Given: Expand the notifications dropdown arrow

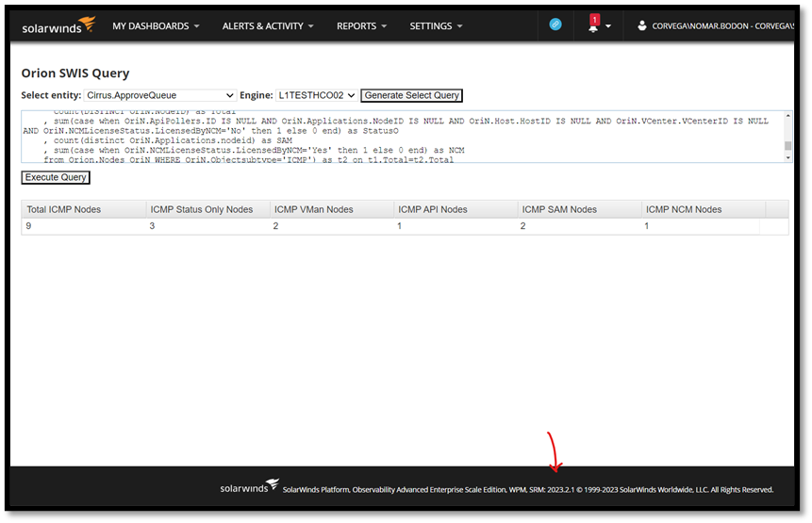Looking at the screenshot, I should 608,25.
